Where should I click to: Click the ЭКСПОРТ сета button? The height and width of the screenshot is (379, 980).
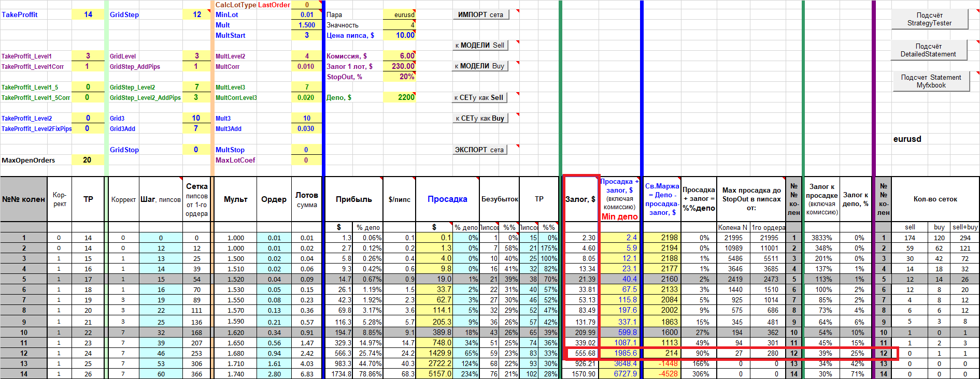tap(480, 150)
